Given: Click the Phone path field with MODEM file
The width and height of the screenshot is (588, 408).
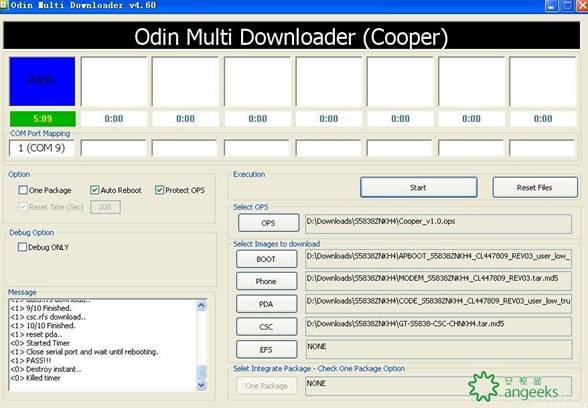Looking at the screenshot, I should [x=438, y=281].
